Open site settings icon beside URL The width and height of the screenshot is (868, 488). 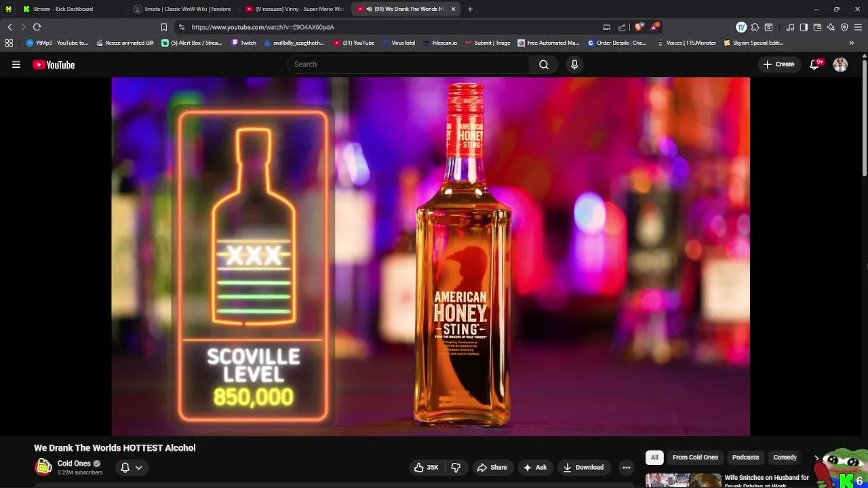point(181,27)
